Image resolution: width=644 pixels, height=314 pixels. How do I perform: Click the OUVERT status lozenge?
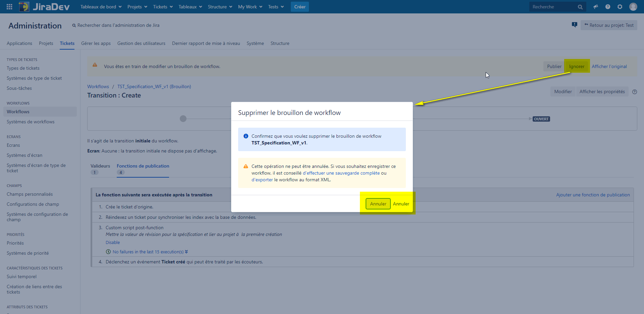541,119
